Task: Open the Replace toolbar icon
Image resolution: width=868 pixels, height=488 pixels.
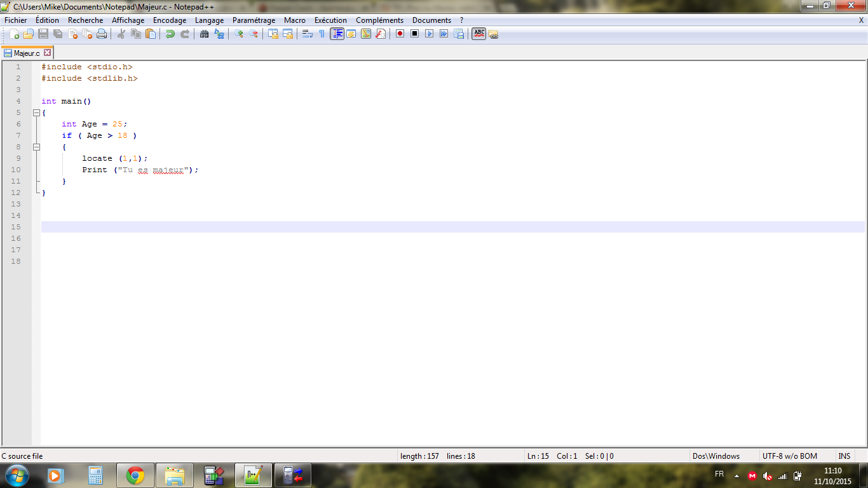Action: (x=219, y=34)
